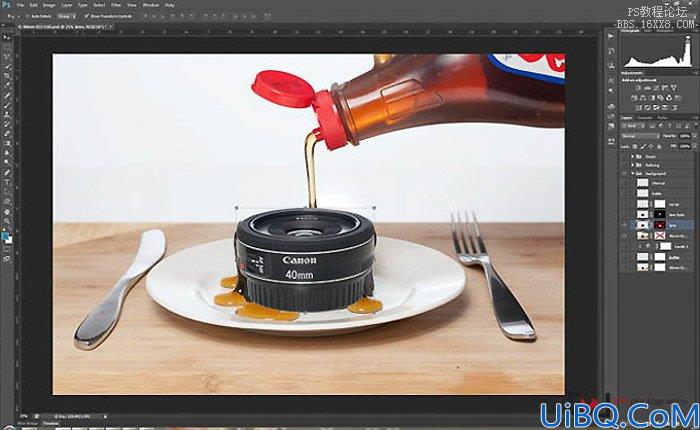This screenshot has width=700, height=430.
Task: Add an Exposure adjustment layer
Action: tap(665, 88)
